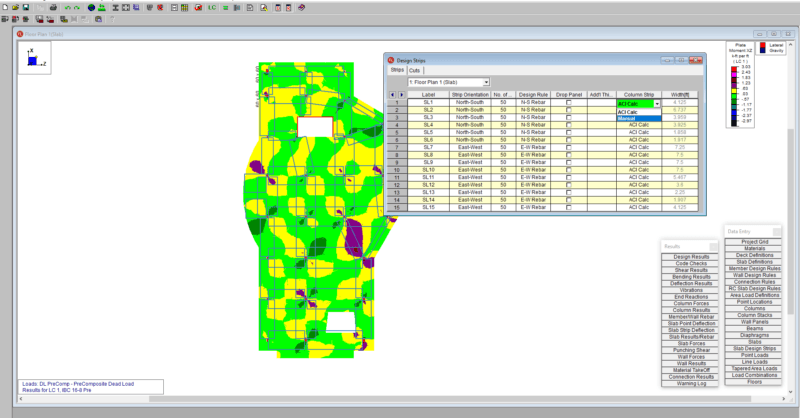
Task: Switch to the Cuts tab
Action: tap(414, 70)
